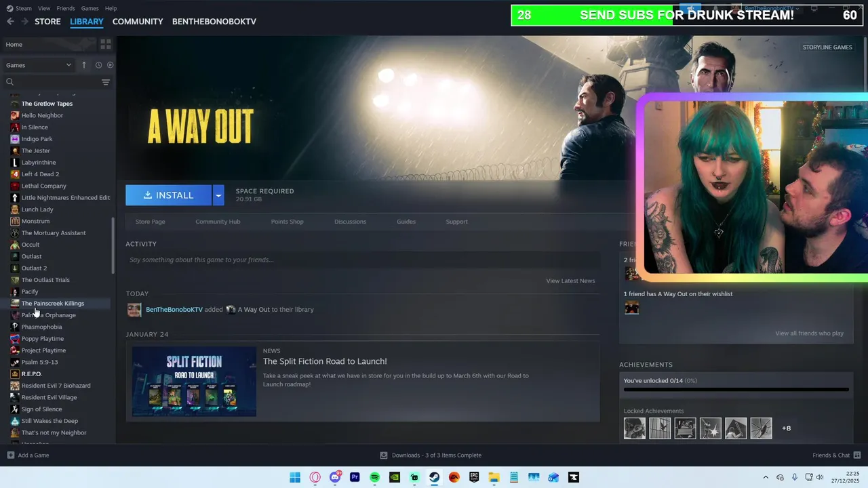
Task: Click the +8 more achievements indicator
Action: [787, 428]
